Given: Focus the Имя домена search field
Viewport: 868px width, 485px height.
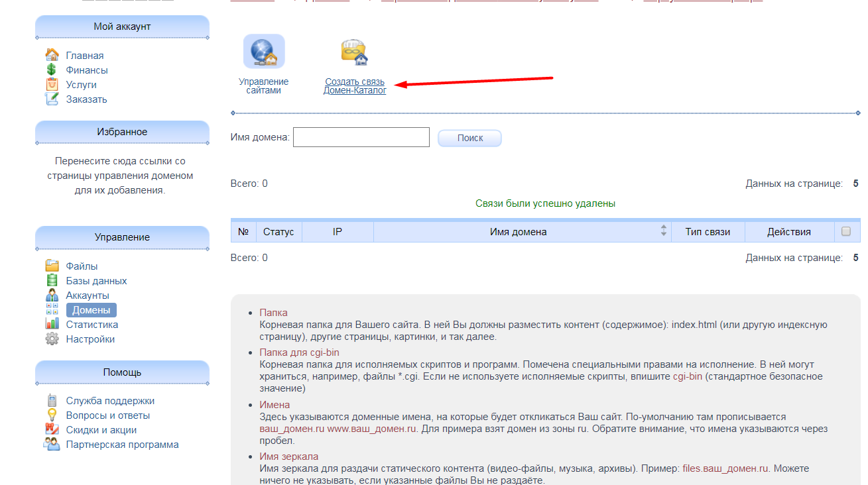Looking at the screenshot, I should 361,137.
